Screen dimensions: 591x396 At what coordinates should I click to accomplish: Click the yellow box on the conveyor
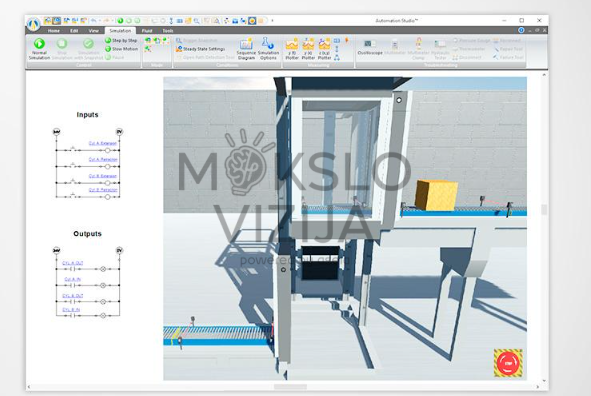click(436, 195)
